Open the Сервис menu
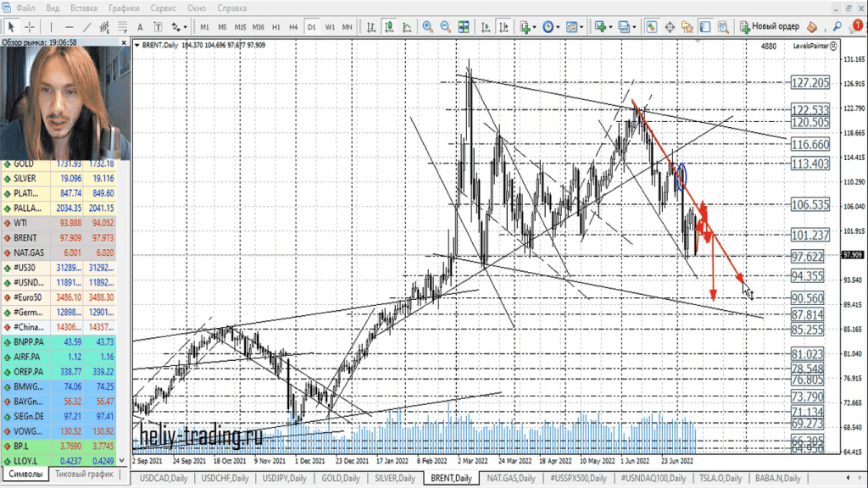The height and width of the screenshot is (488, 868). point(164,8)
